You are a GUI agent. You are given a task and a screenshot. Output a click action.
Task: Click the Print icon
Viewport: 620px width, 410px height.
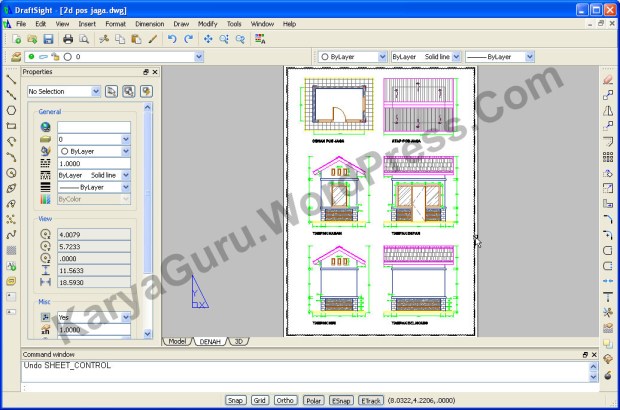[x=68, y=39]
